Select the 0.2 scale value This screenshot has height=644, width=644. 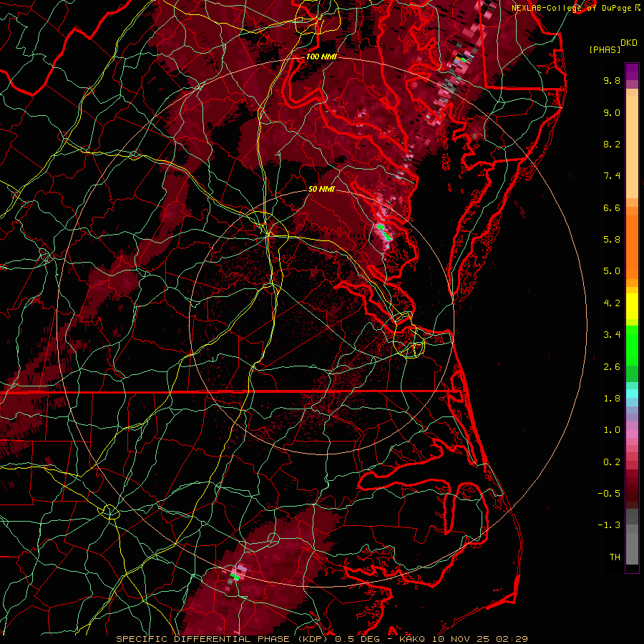[612, 462]
